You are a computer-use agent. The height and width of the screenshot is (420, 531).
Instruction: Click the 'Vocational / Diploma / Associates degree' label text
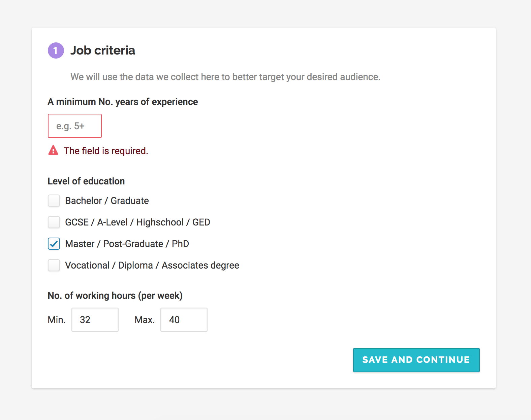[x=152, y=266]
